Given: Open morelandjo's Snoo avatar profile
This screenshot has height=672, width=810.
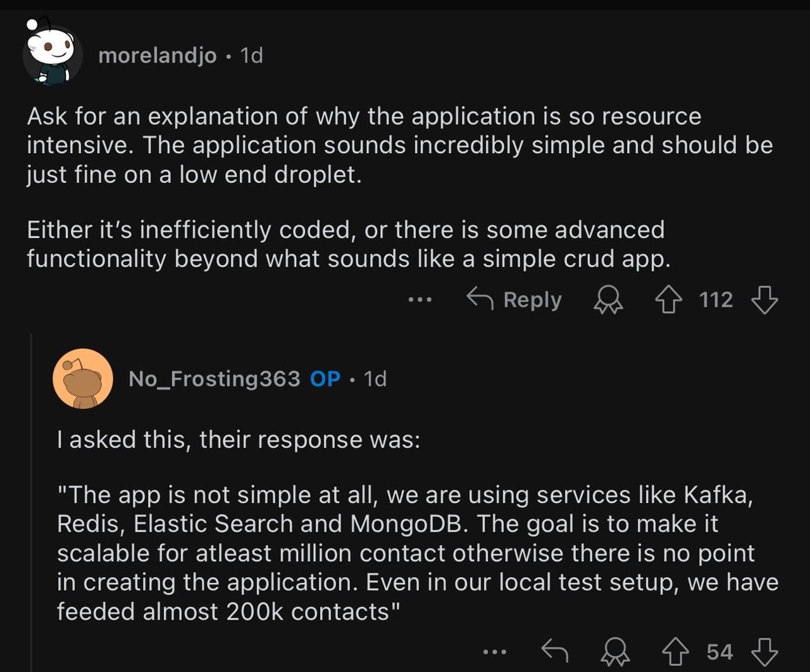Looking at the screenshot, I should tap(53, 56).
